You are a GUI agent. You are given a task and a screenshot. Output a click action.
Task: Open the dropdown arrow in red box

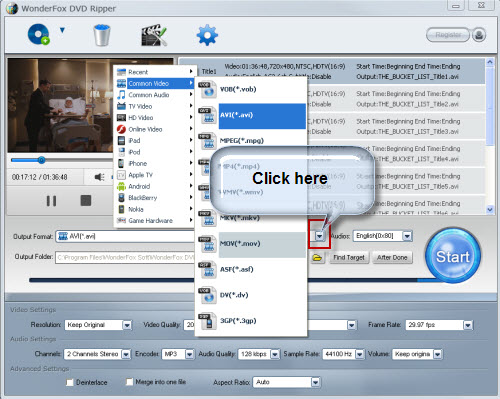(319, 236)
